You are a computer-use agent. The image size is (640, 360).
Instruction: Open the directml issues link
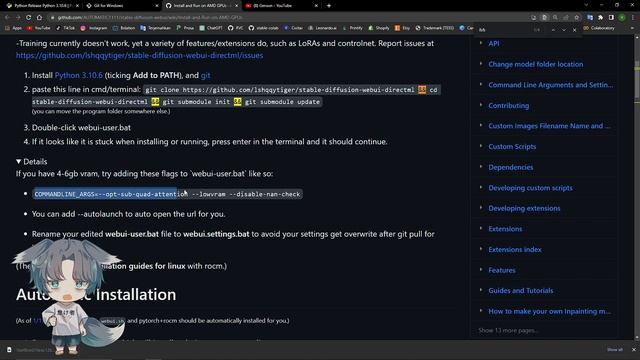click(139, 55)
